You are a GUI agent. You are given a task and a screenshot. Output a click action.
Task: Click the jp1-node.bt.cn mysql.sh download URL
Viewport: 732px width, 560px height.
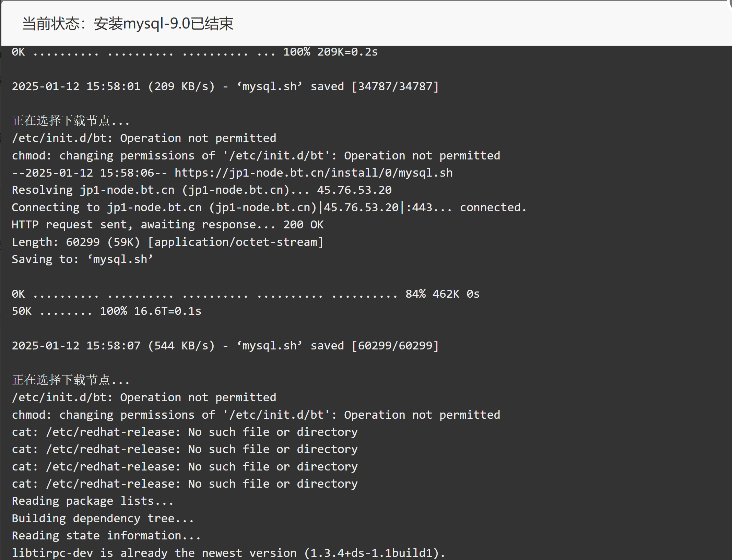pyautogui.click(x=314, y=172)
